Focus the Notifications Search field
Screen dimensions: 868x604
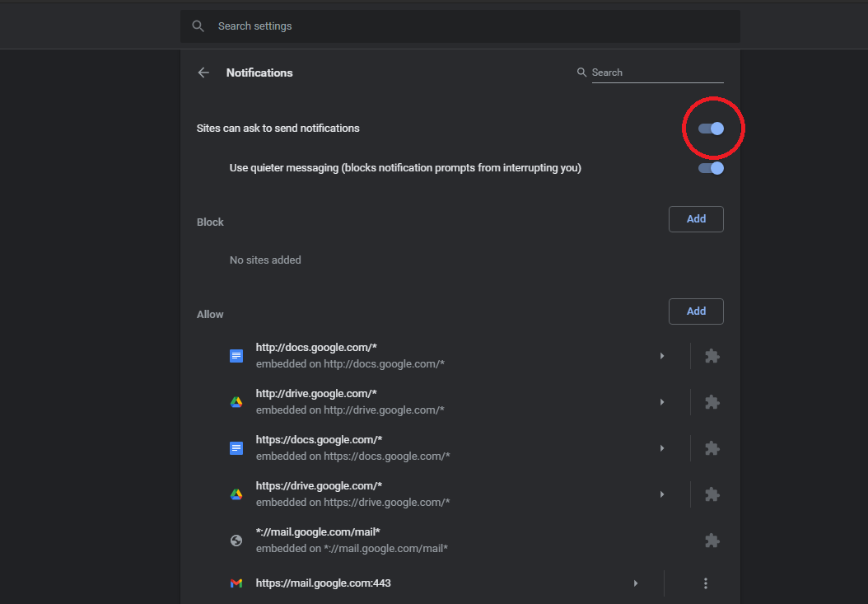658,73
